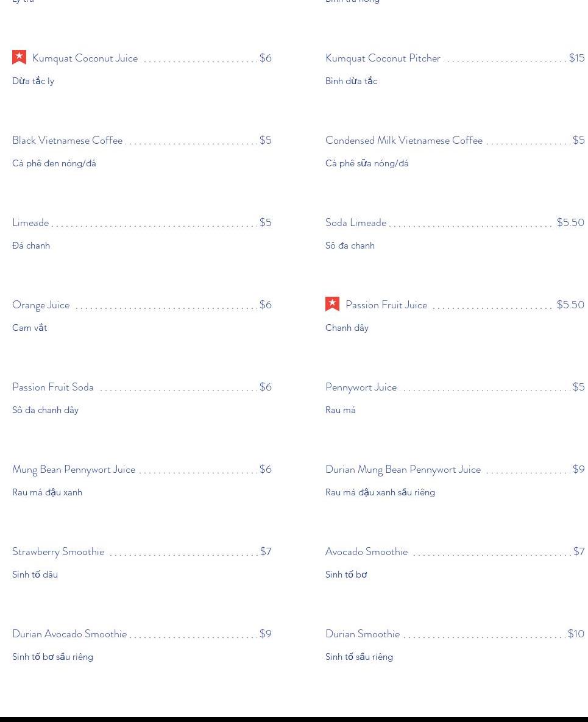Click Condensed Milk Vietnamese Coffee title
This screenshot has height=722, width=588.
403,140
